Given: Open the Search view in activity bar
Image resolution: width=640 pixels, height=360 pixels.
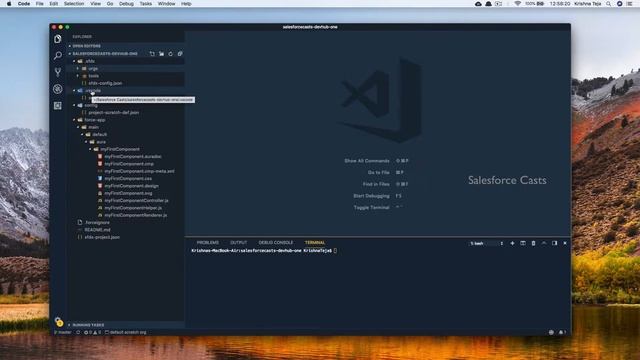Looking at the screenshot, I should click(58, 56).
